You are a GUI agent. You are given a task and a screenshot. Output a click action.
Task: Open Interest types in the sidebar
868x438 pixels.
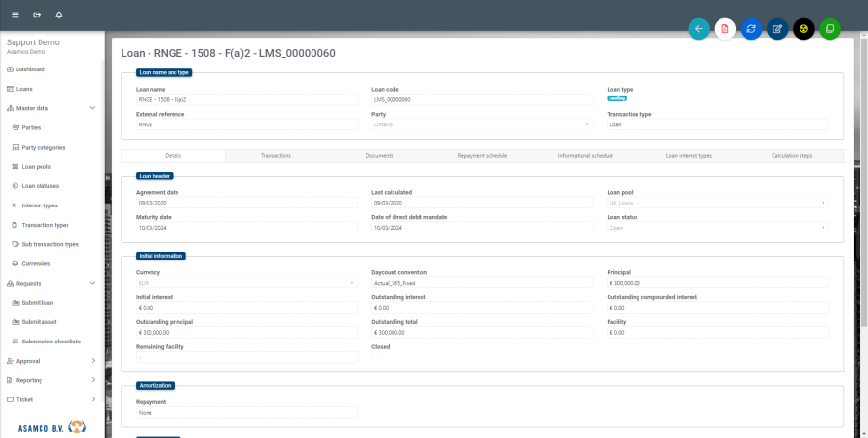(40, 205)
